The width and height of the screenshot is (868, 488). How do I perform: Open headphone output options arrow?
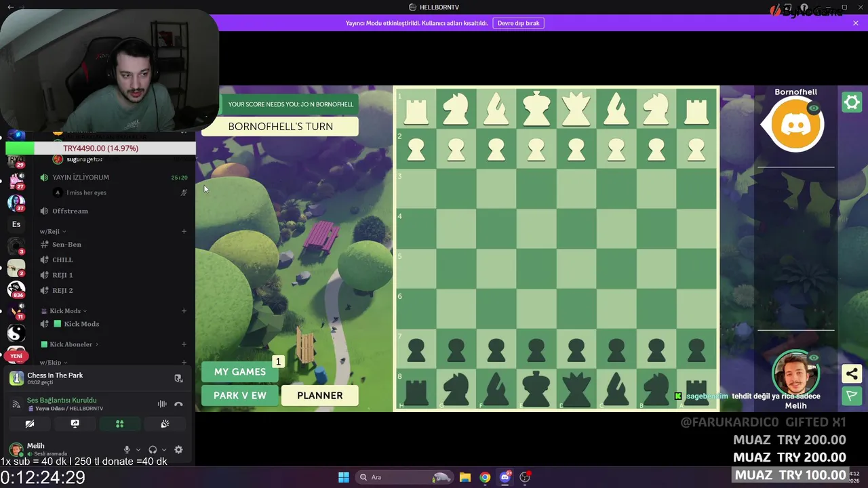(x=164, y=449)
